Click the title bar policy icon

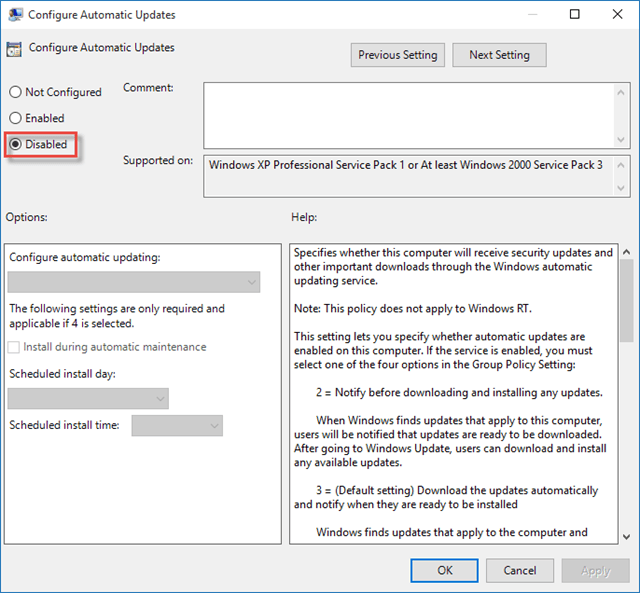pos(16,15)
